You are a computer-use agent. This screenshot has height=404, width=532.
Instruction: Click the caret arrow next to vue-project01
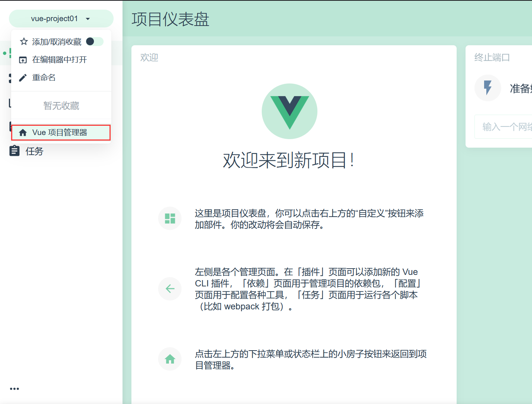[x=88, y=19]
